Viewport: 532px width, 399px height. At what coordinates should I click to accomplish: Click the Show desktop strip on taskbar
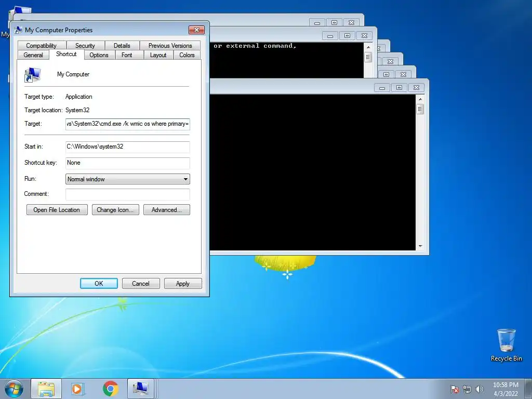tap(528, 389)
